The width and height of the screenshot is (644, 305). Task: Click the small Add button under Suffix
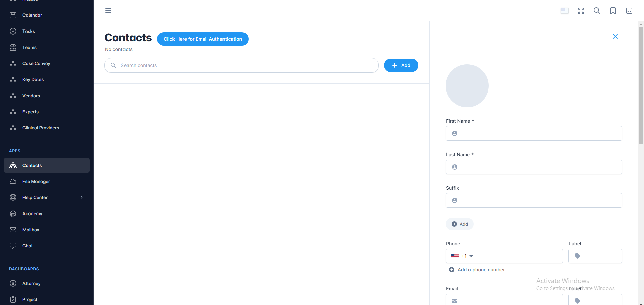(459, 224)
